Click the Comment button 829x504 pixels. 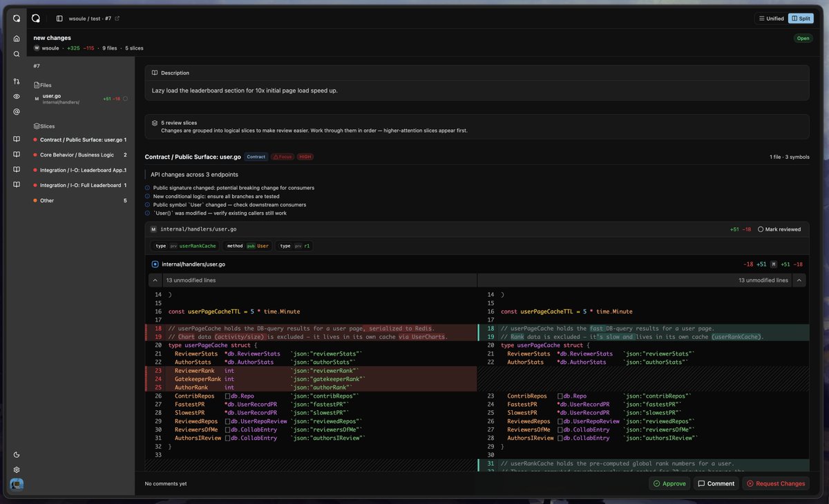pyautogui.click(x=716, y=483)
